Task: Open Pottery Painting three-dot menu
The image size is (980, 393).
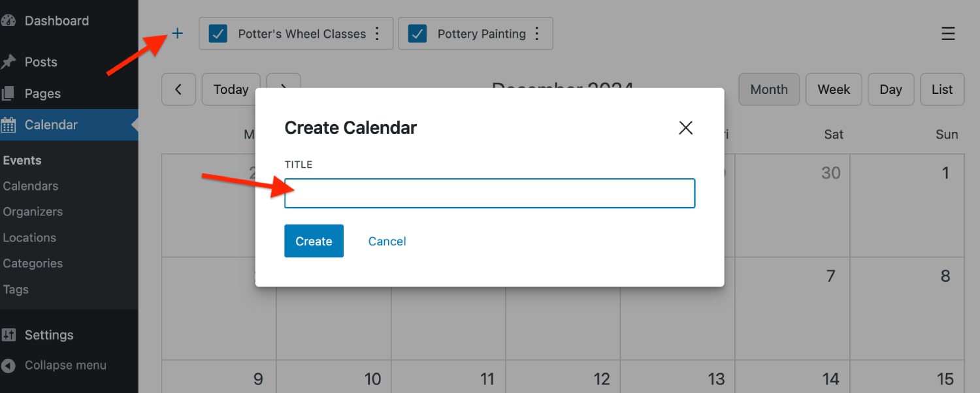Action: [537, 33]
